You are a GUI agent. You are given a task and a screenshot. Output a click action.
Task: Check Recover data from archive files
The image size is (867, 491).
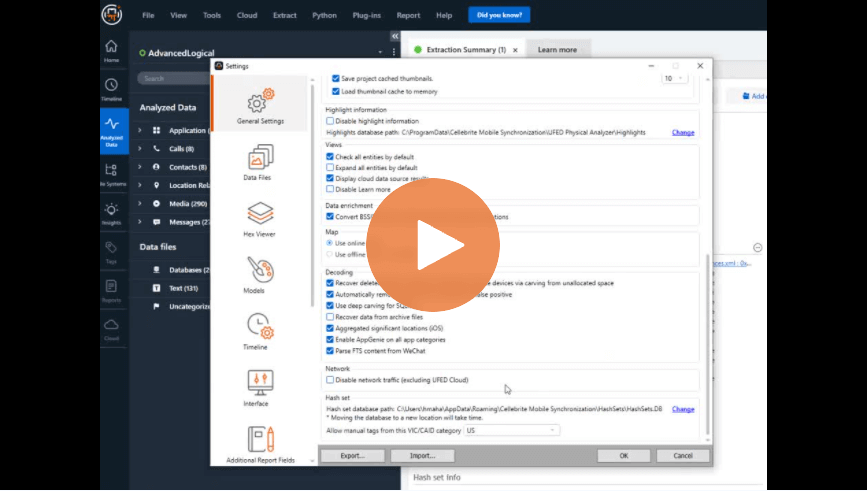point(330,317)
